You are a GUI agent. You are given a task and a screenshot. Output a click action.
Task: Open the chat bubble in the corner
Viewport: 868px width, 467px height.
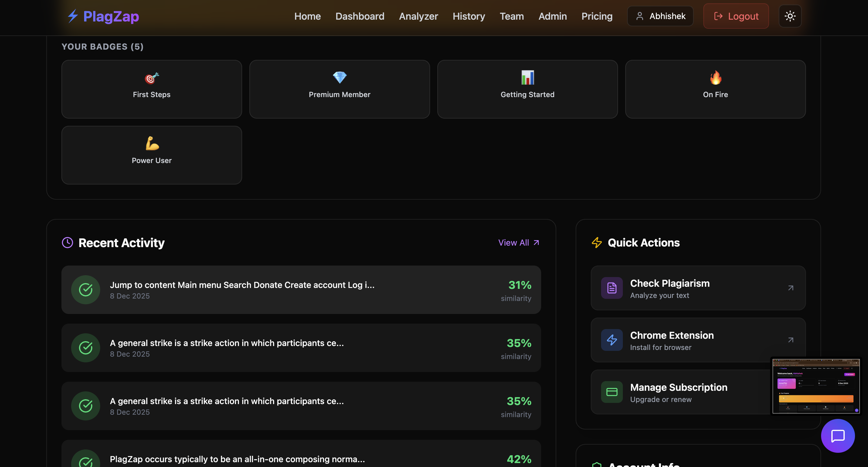(x=838, y=436)
